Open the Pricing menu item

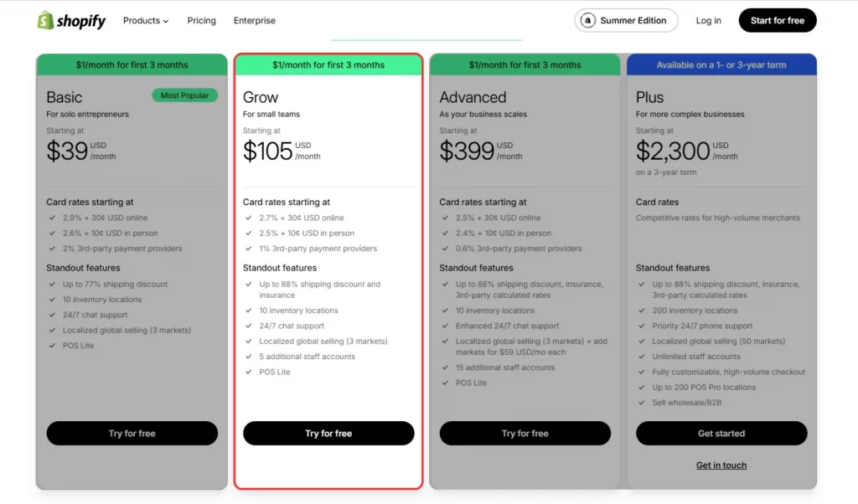(201, 21)
